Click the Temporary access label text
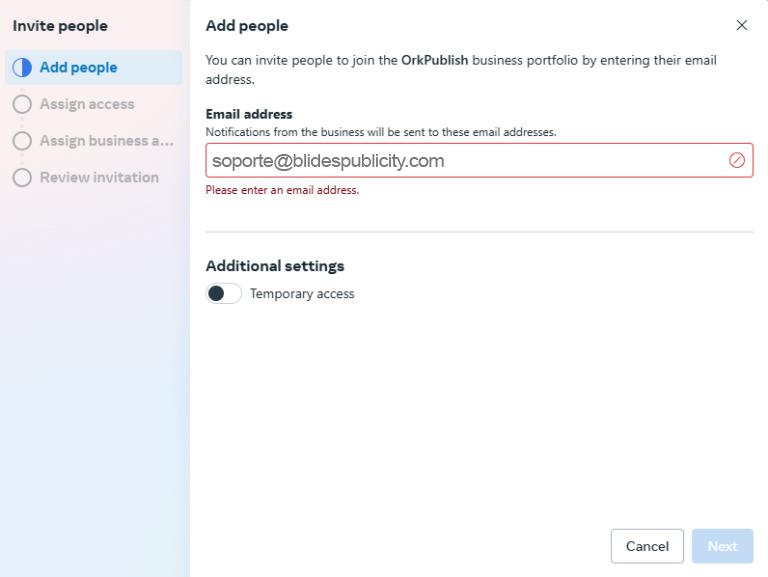This screenshot has height=577, width=768. coord(302,294)
